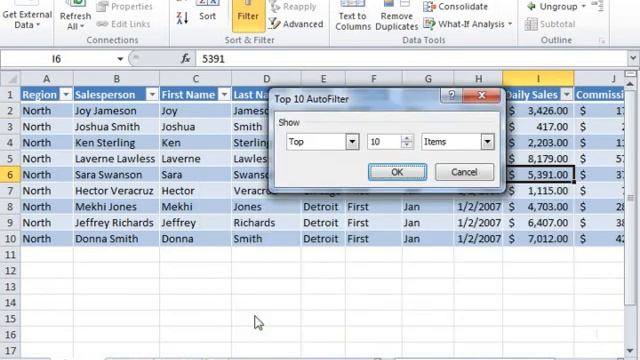Select row 6 header
This screenshot has height=360, width=640.
(x=10, y=175)
